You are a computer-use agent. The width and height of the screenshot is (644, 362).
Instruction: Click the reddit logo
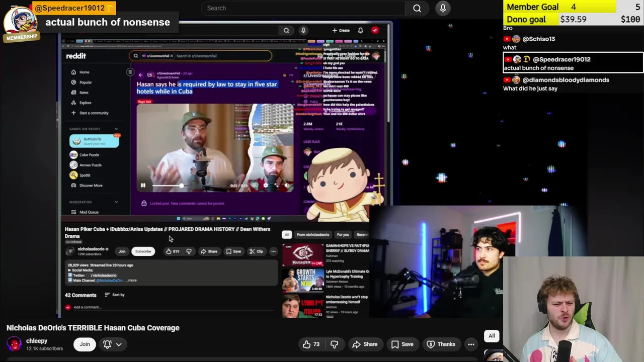pos(76,56)
